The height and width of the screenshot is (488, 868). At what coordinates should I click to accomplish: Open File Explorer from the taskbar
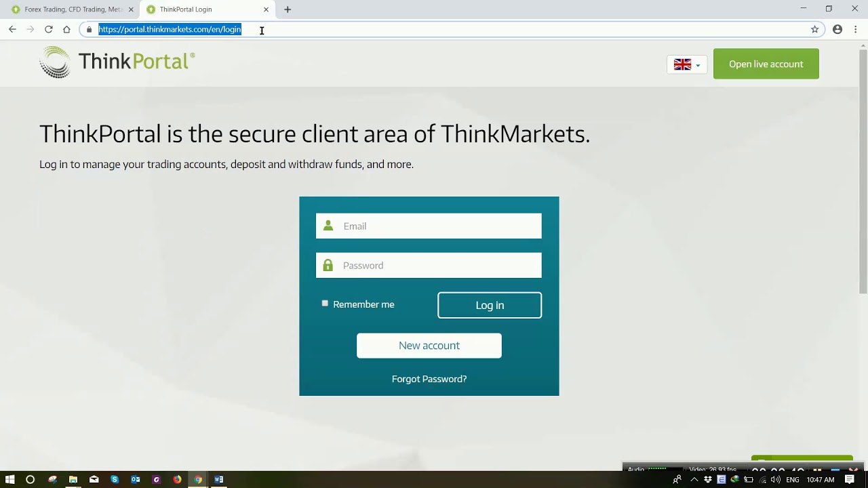pyautogui.click(x=73, y=479)
